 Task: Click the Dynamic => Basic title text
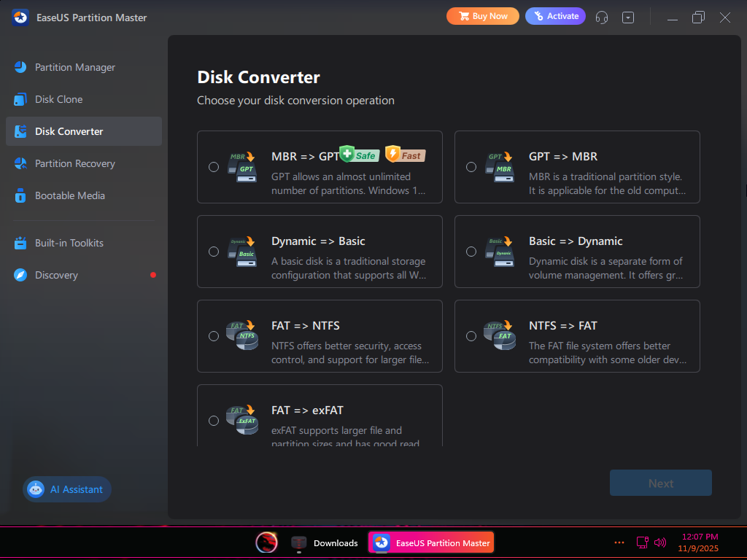[318, 241]
